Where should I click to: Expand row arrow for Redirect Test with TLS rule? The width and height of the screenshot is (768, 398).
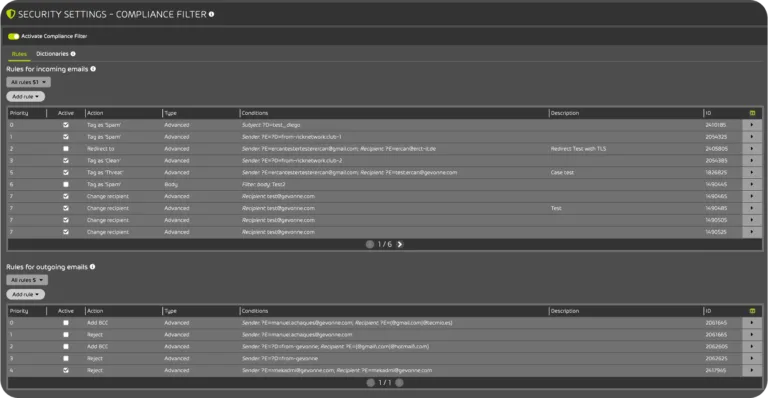pos(752,149)
